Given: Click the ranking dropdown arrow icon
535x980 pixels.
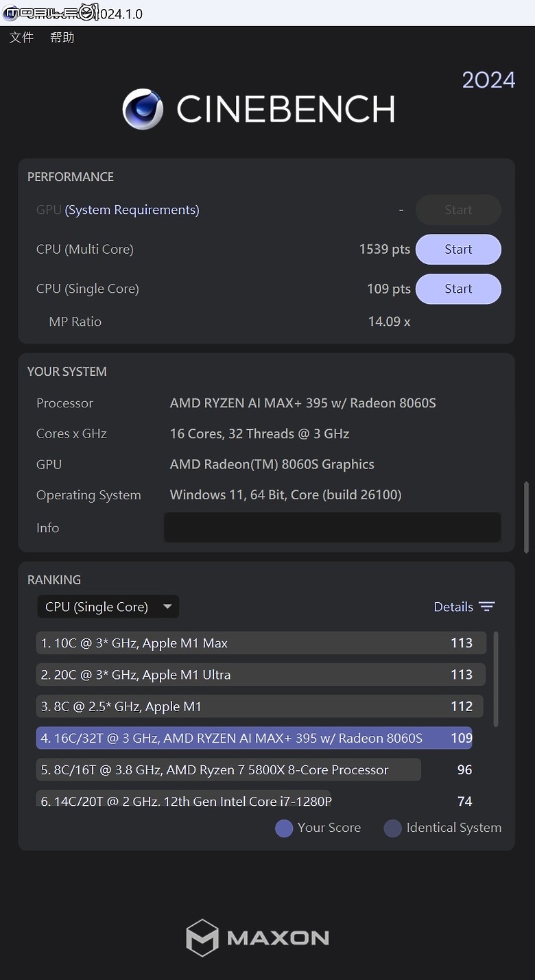Looking at the screenshot, I should pyautogui.click(x=167, y=607).
